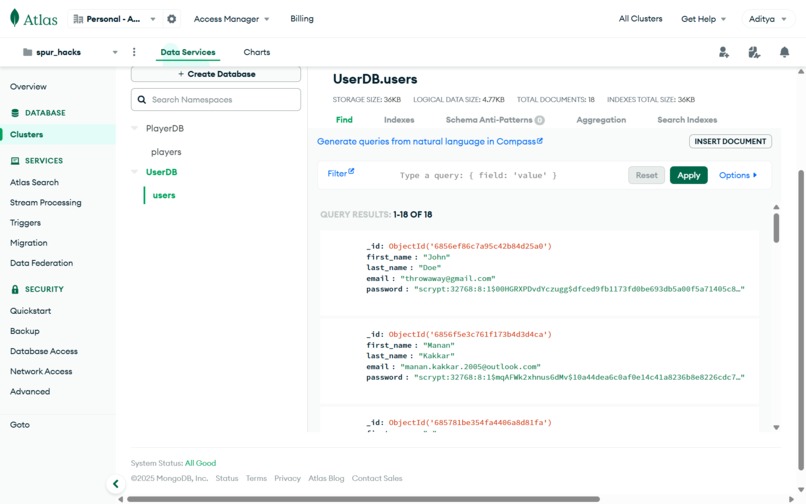Open organization settings gear icon

pyautogui.click(x=172, y=19)
